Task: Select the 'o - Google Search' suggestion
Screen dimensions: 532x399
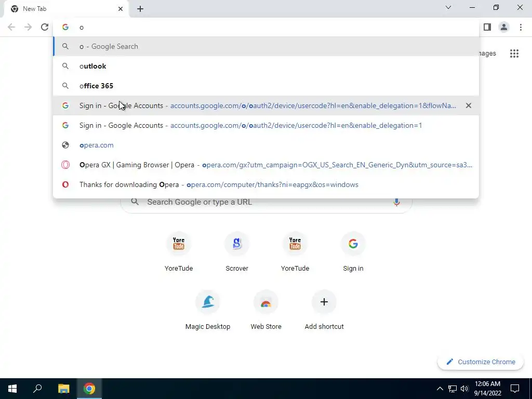Action: coord(266,46)
